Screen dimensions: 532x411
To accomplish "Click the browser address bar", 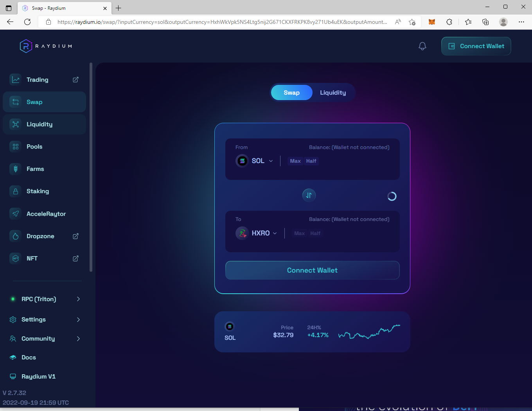I will (222, 22).
